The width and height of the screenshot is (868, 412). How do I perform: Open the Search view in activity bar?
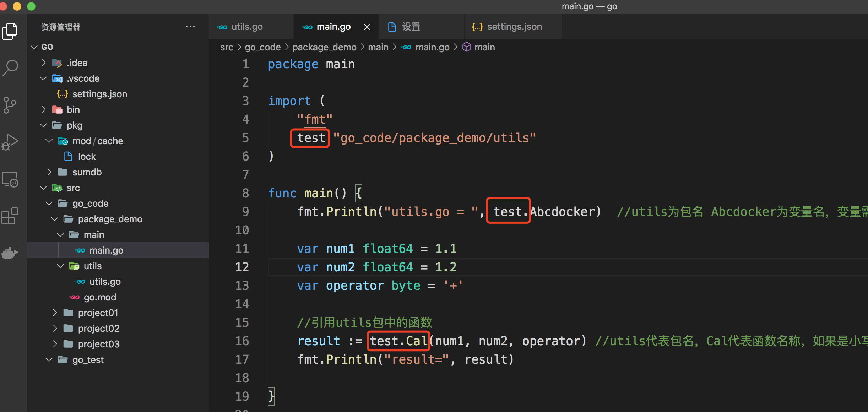coord(10,67)
